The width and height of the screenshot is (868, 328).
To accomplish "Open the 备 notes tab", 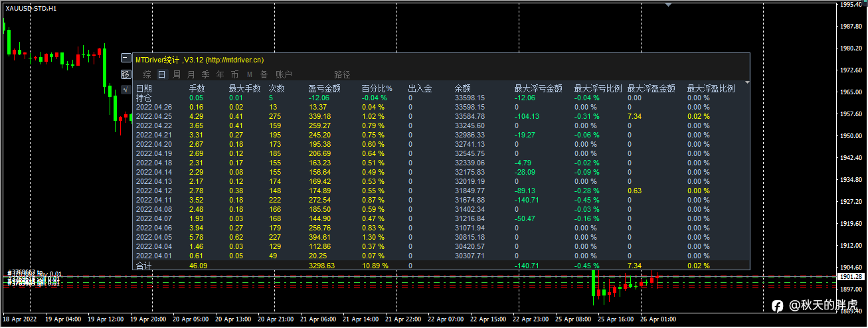I will [264, 75].
